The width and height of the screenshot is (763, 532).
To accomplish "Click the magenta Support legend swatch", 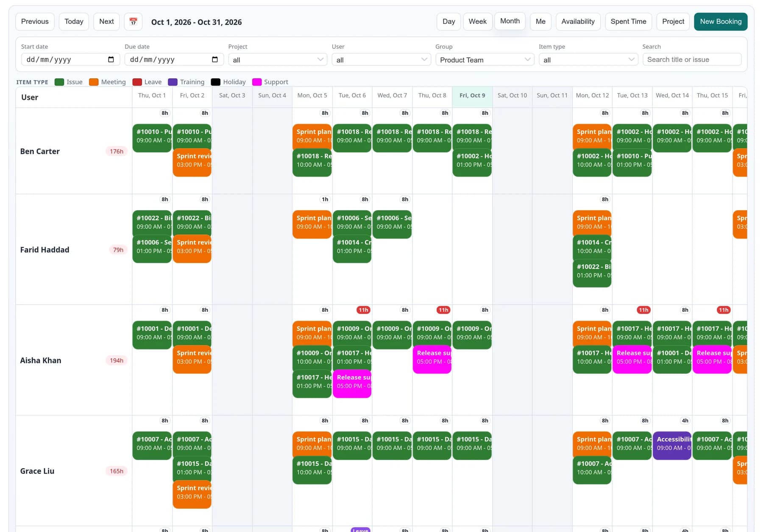I will (257, 82).
